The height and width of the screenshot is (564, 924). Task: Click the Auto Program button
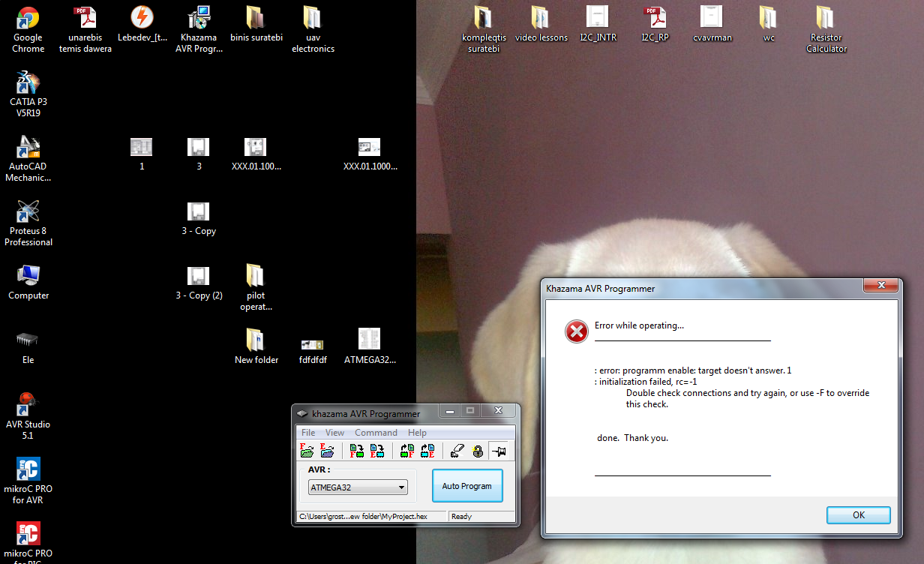pyautogui.click(x=466, y=486)
